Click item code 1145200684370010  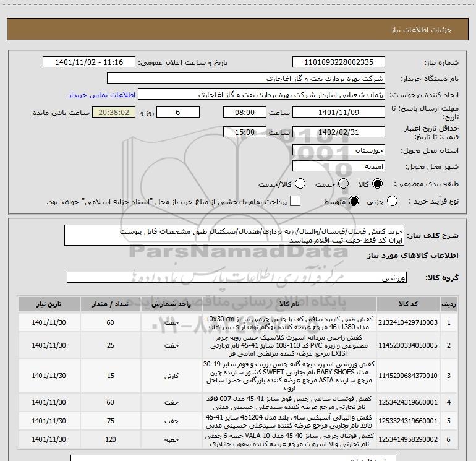pyautogui.click(x=408, y=376)
